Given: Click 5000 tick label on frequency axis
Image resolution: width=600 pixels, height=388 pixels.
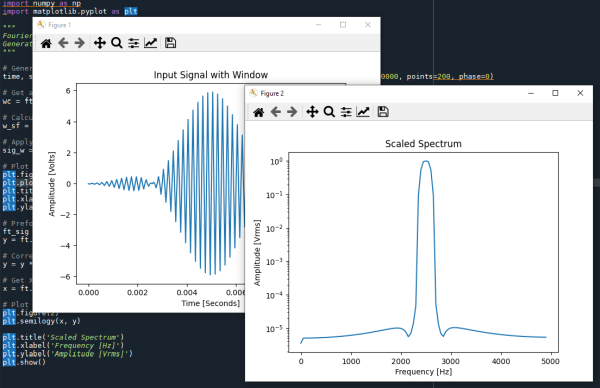Looking at the screenshot, I should [550, 361].
